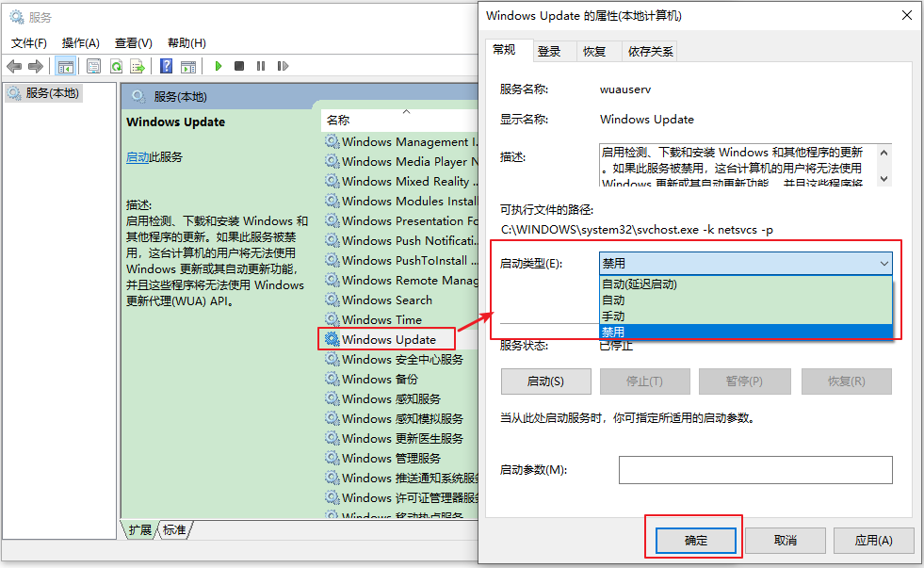This screenshot has width=924, height=568.
Task: Choose 自动(延迟启动) from startup type list
Action: click(745, 284)
